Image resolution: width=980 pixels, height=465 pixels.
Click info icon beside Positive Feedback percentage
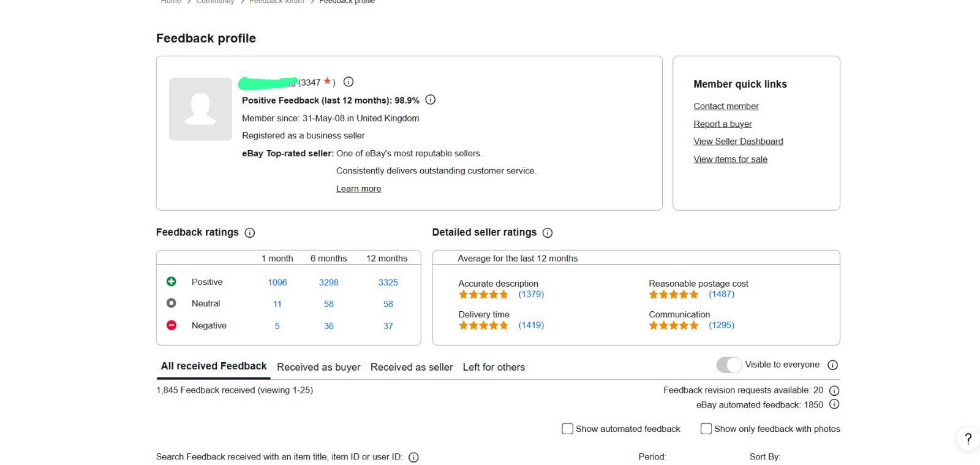tap(431, 100)
